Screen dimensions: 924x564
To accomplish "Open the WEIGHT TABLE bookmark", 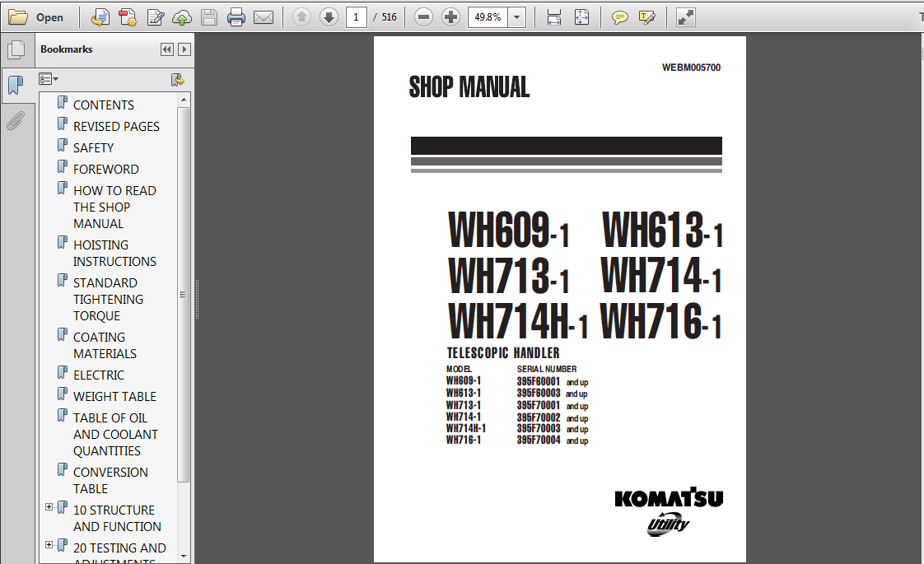I will click(114, 397).
